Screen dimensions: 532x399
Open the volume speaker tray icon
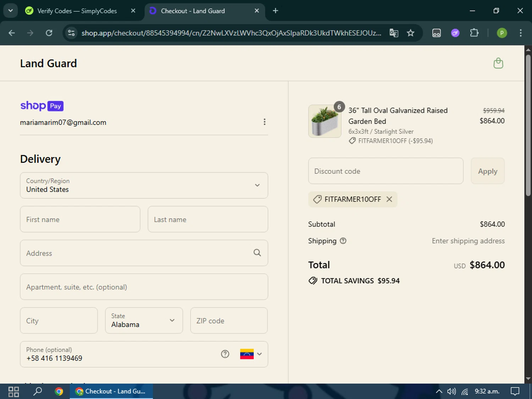click(451, 392)
